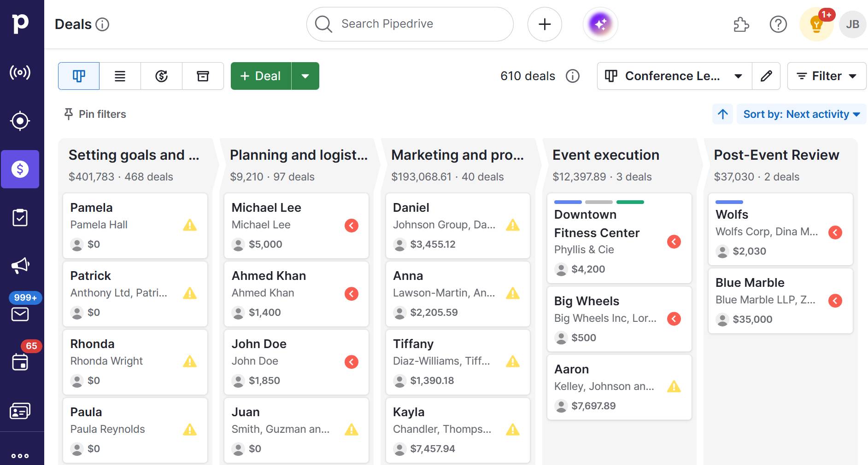Click the quick add plus button
The width and height of the screenshot is (868, 465).
pyautogui.click(x=545, y=24)
